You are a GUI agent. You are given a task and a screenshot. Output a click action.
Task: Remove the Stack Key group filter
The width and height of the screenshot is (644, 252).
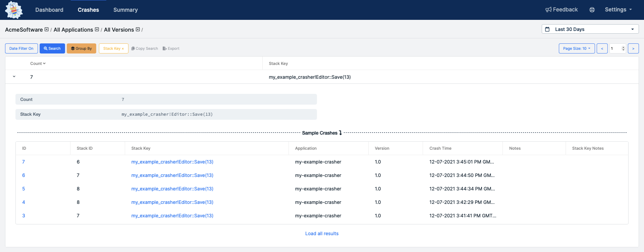click(123, 49)
